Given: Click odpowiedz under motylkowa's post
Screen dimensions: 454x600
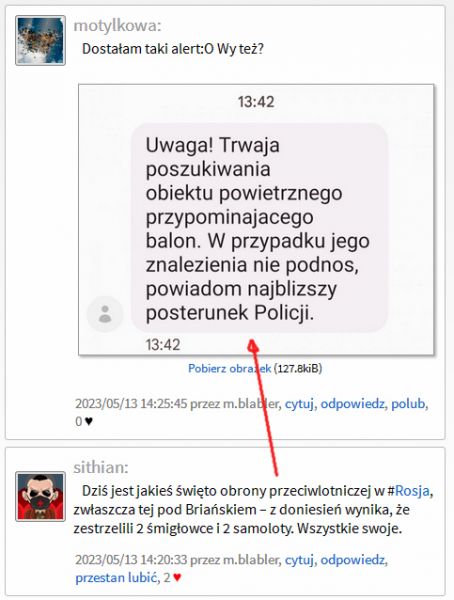Looking at the screenshot, I should pos(353,403).
